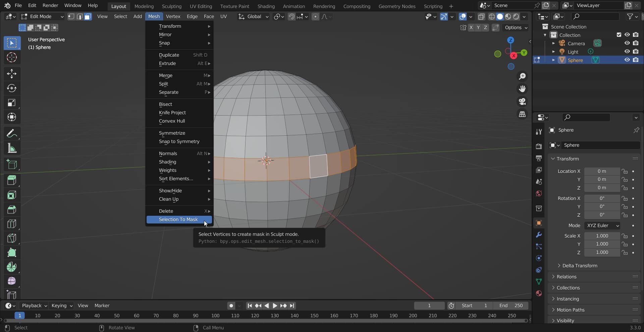Screen dimensions: 644x332
Task: Uncheck the Collection exclude checkbox
Action: [619, 35]
